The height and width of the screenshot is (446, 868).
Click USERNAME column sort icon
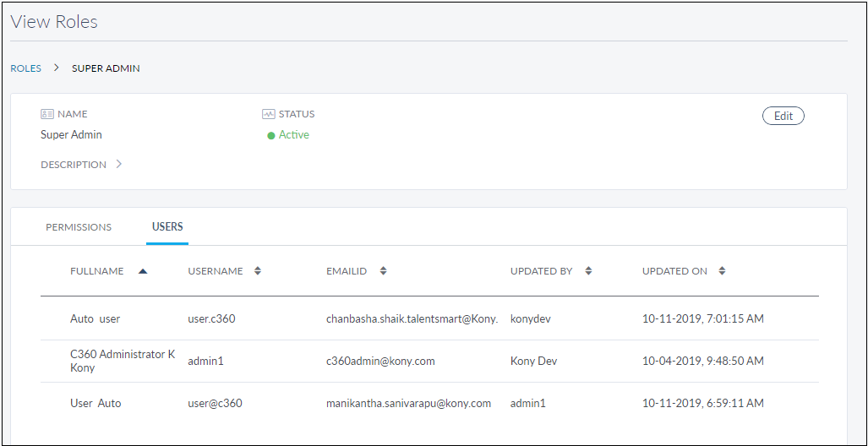(x=258, y=271)
